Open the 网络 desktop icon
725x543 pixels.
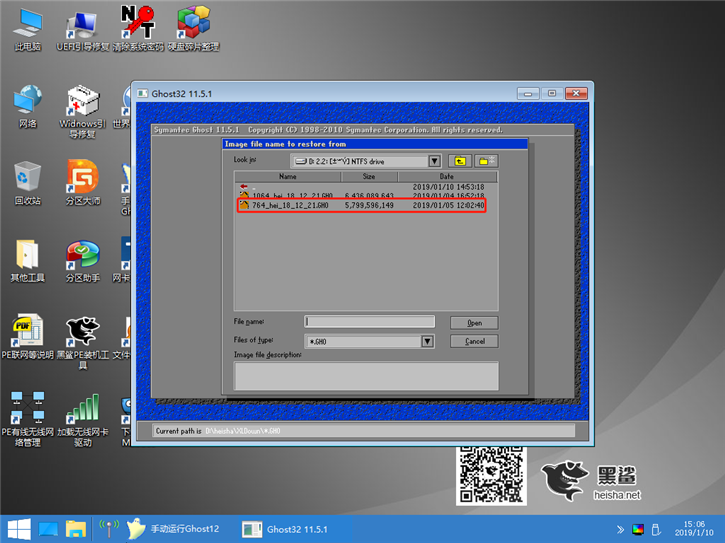(x=28, y=106)
